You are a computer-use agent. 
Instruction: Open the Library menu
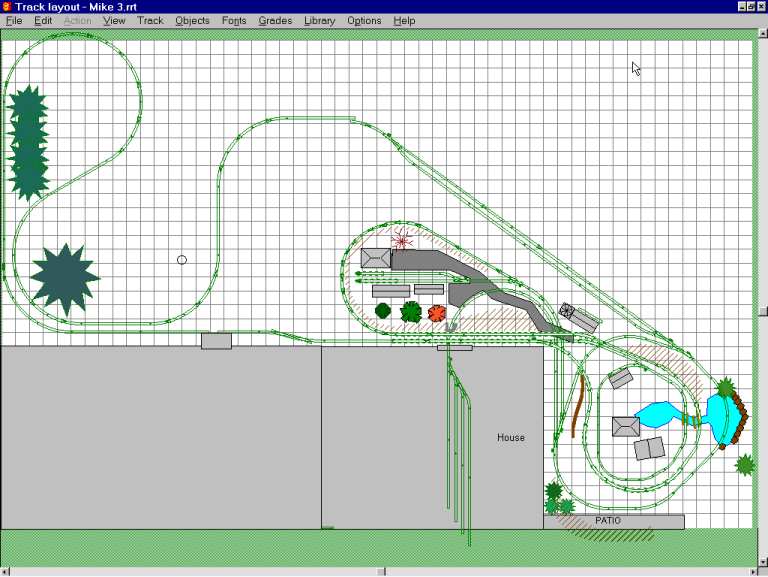[319, 21]
